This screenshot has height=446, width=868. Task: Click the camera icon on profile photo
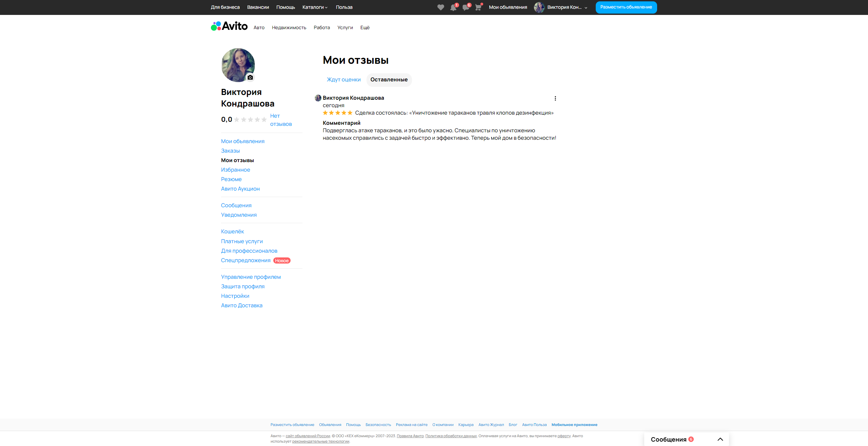click(250, 77)
